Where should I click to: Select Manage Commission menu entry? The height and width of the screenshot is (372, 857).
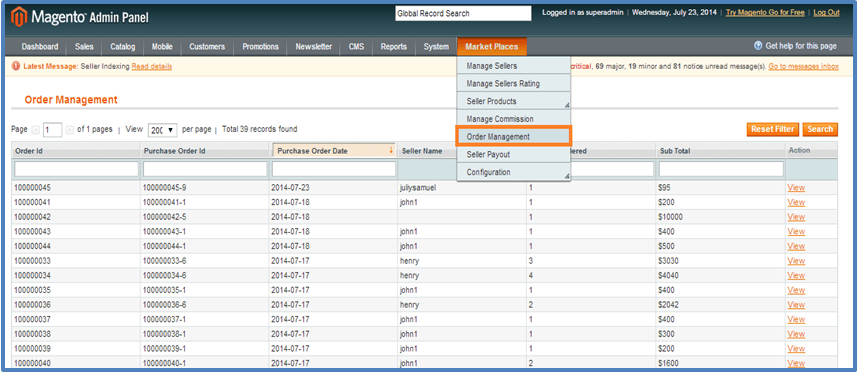pos(514,119)
